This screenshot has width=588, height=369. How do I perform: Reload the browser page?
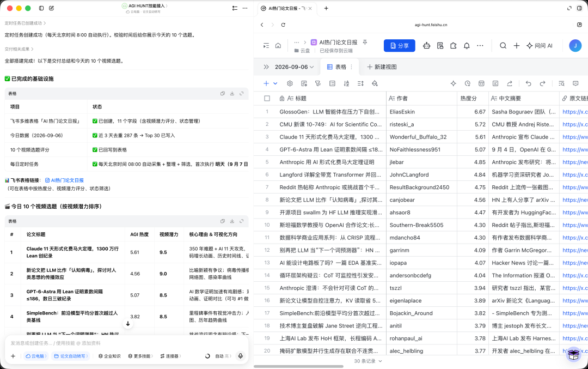pyautogui.click(x=283, y=25)
